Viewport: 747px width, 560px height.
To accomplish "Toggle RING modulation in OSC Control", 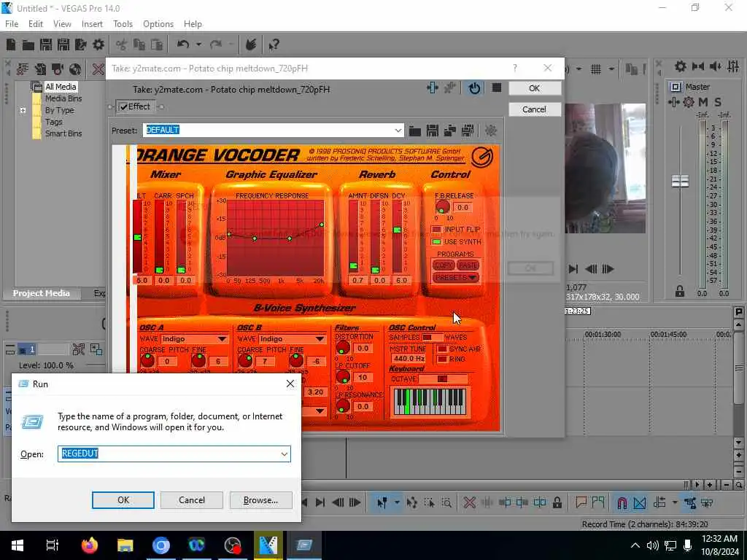I will coord(443,359).
